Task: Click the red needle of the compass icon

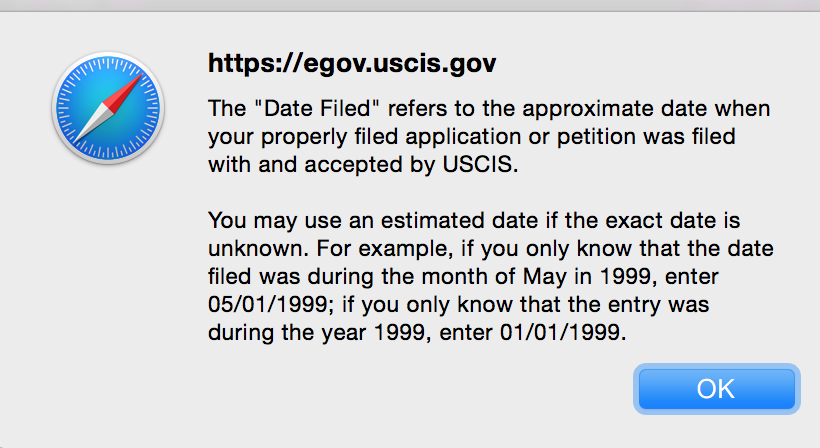Action: point(123,92)
